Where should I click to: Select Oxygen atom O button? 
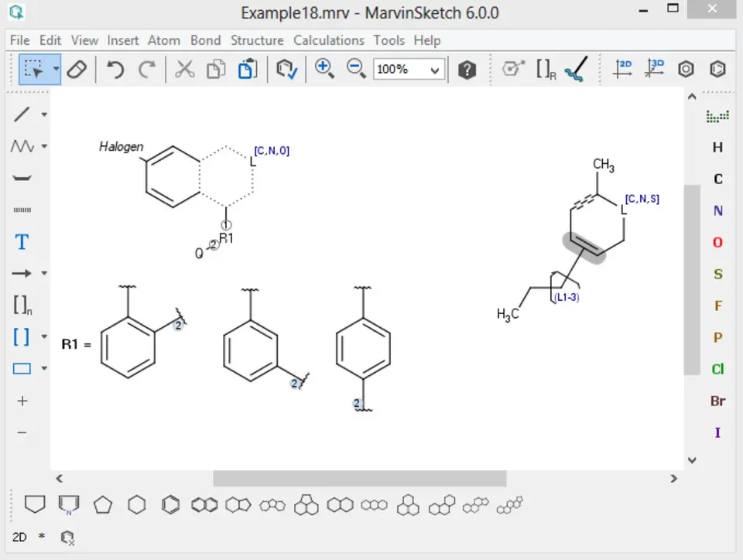pyautogui.click(x=717, y=242)
